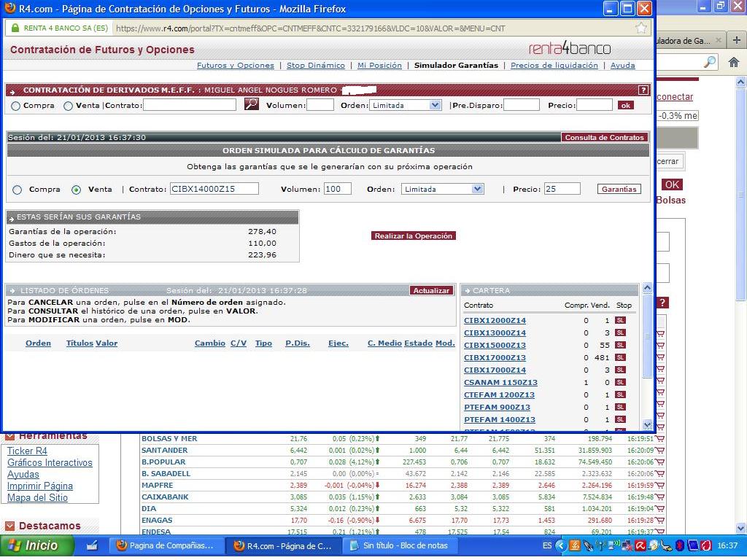Select Venta radio in simulated order
The width and height of the screenshot is (747, 560).
point(76,190)
